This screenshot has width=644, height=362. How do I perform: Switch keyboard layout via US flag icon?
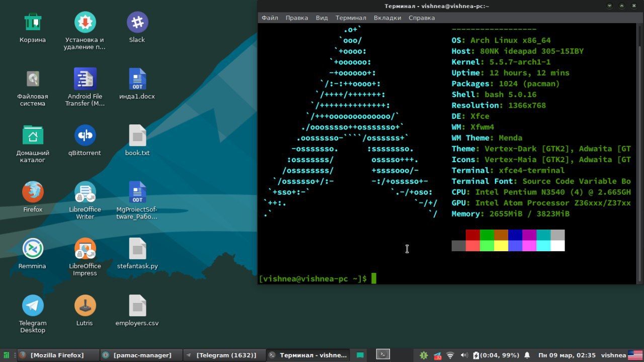[x=635, y=355]
